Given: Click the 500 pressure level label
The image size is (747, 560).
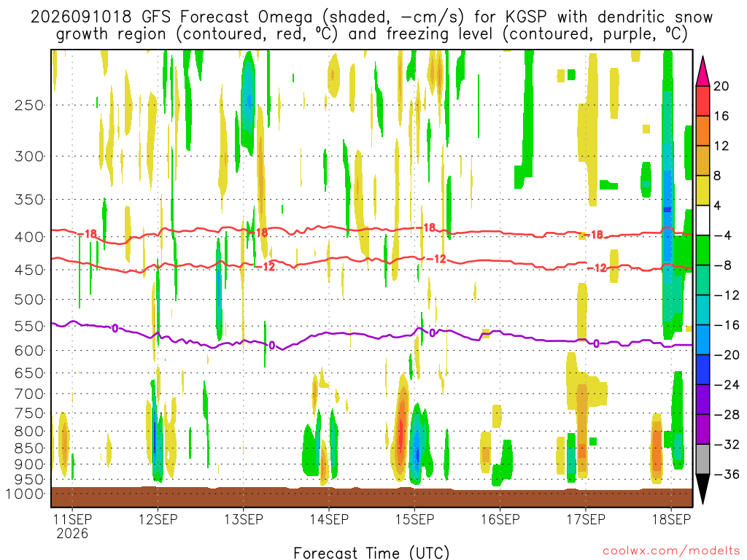Looking at the screenshot, I should coord(29,300).
